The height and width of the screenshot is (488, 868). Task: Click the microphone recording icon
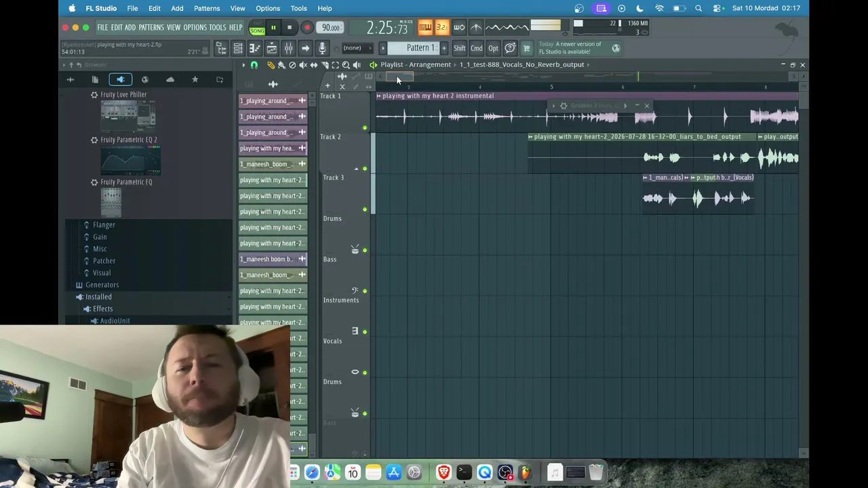click(x=322, y=48)
